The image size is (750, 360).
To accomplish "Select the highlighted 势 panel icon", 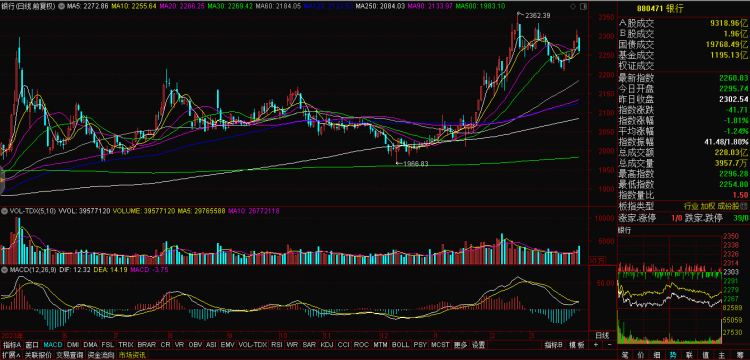I will pos(673,355).
